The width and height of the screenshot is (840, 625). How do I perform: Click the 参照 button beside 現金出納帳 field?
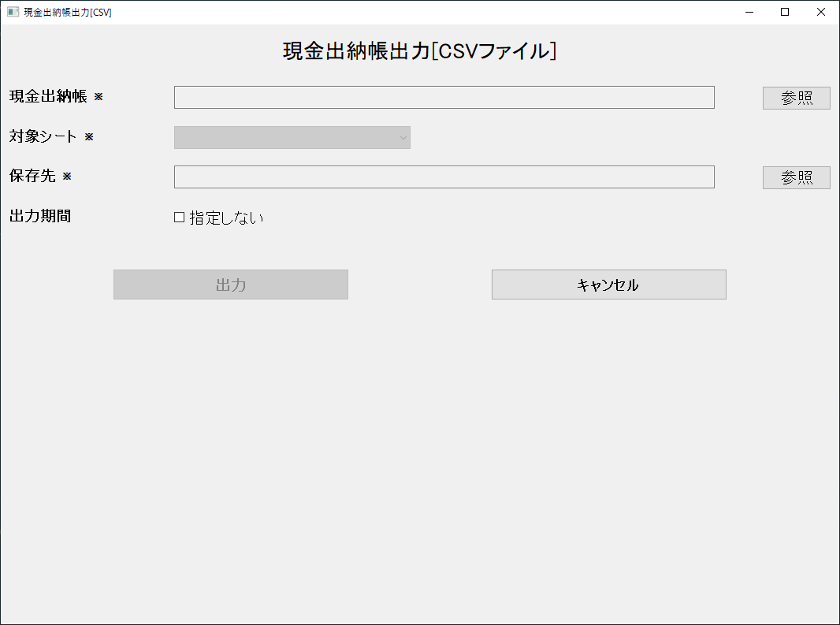coord(796,98)
